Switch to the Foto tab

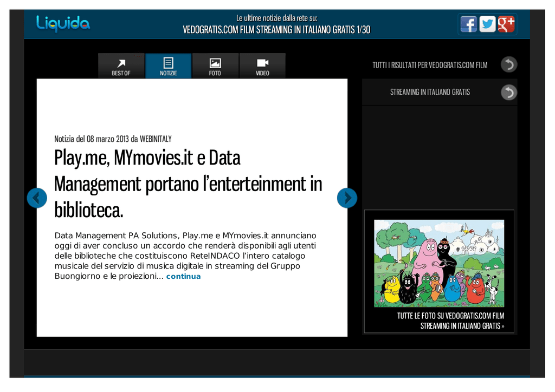pyautogui.click(x=215, y=66)
